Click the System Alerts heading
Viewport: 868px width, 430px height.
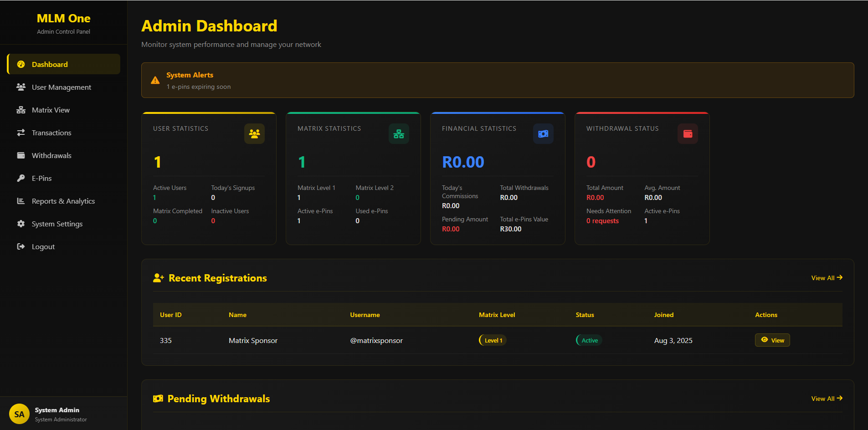190,75
